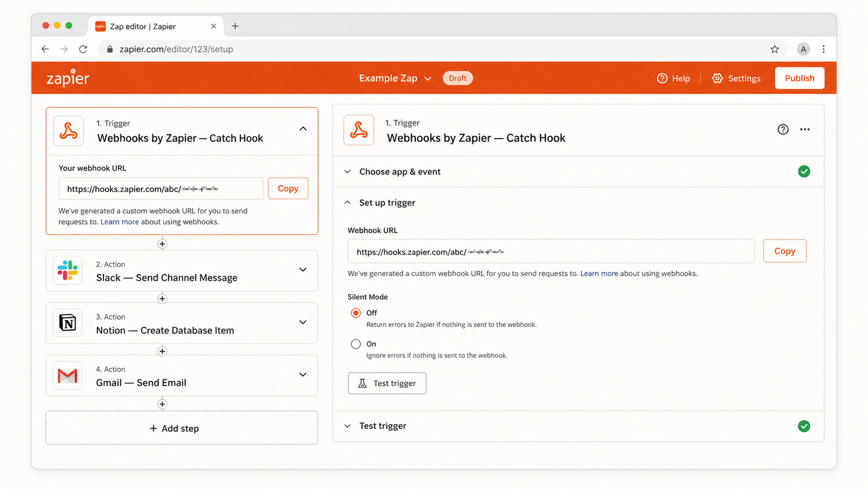
Task: Open a new browser tab
Action: pos(235,26)
